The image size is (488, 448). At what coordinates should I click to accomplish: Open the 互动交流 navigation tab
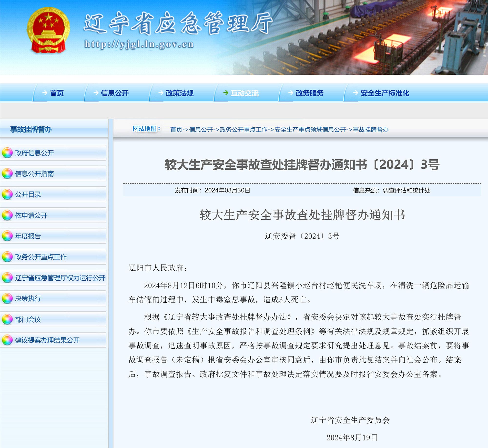click(244, 93)
